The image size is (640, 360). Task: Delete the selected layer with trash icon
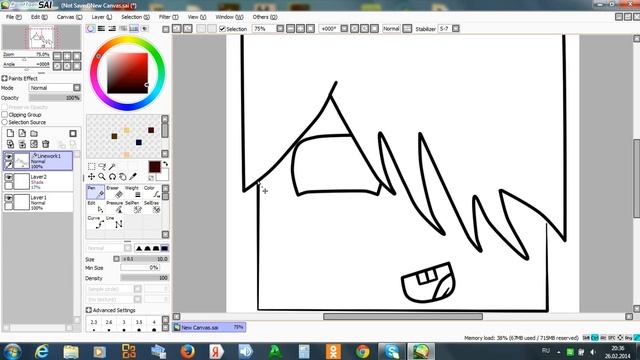coord(46,144)
